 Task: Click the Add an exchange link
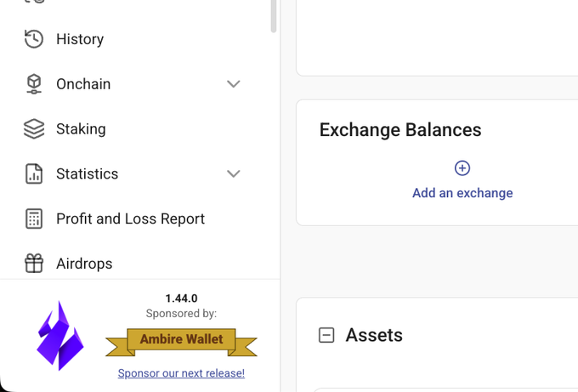pos(462,193)
